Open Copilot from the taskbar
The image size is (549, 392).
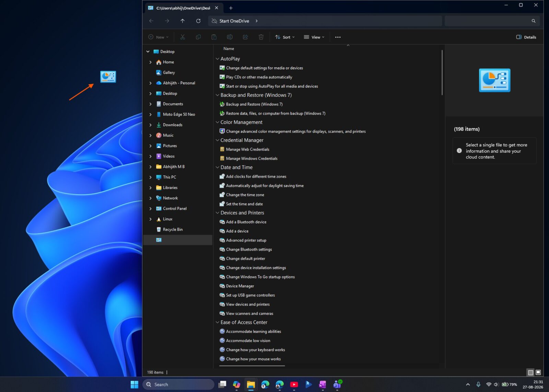tap(236, 384)
